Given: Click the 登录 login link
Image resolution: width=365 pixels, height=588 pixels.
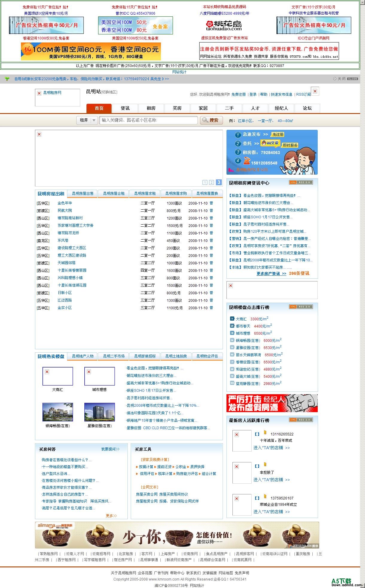Looking at the screenshot, I should pos(253,95).
